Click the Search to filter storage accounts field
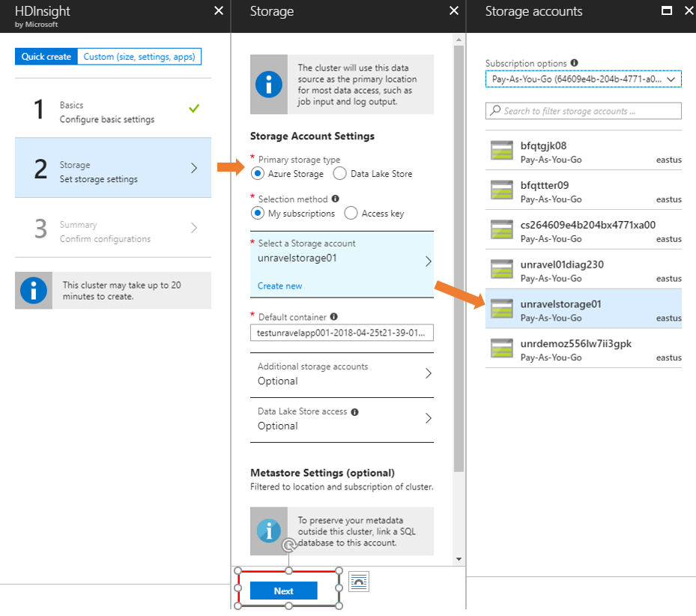696x616 pixels. [x=584, y=111]
